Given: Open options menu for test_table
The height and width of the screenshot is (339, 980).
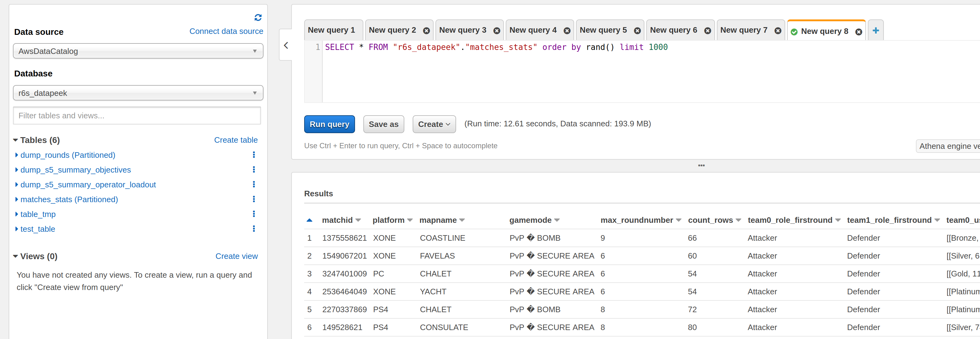Looking at the screenshot, I should [x=254, y=229].
